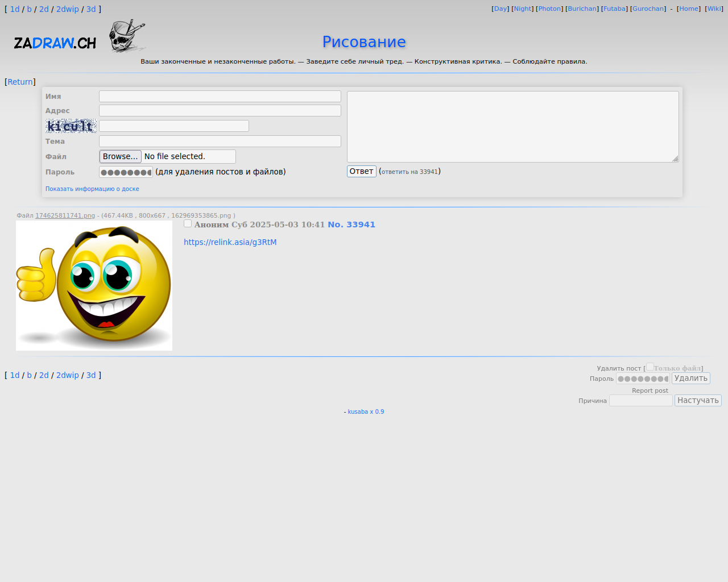Screen dimensions: 728x582
Task: Open the 2d board in top navigation
Action: pyautogui.click(x=44, y=9)
